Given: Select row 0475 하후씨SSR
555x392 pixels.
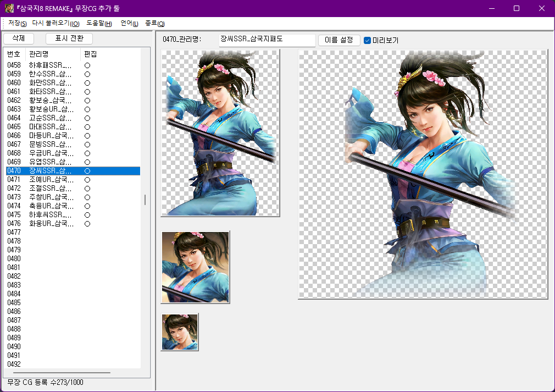Looking at the screenshot, I should click(x=73, y=214).
